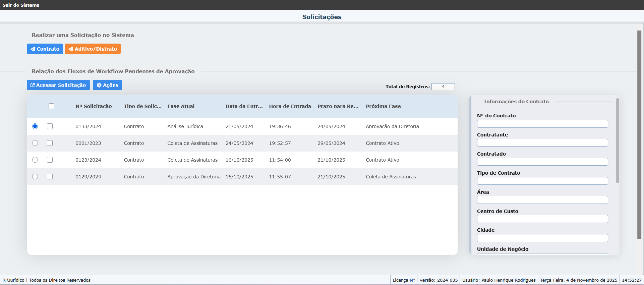Toggle the select-all checkbox in table header
Viewport: 644px width, 285px height.
tap(51, 106)
